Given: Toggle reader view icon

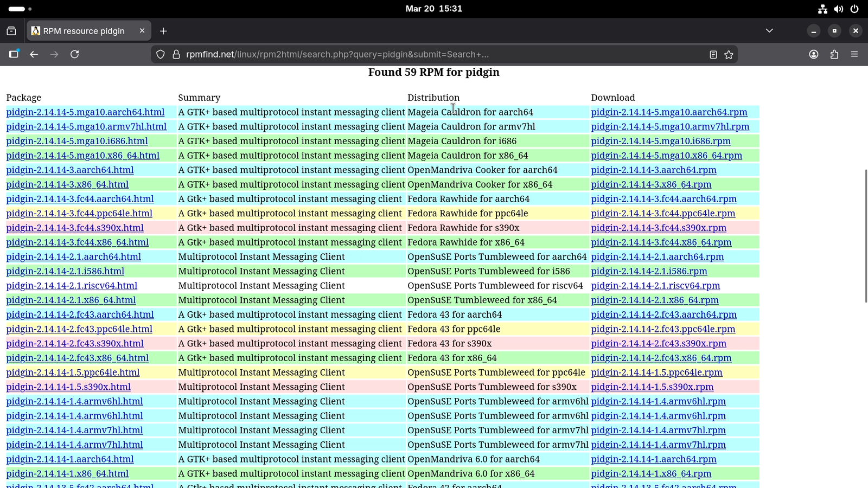Looking at the screenshot, I should (713, 54).
